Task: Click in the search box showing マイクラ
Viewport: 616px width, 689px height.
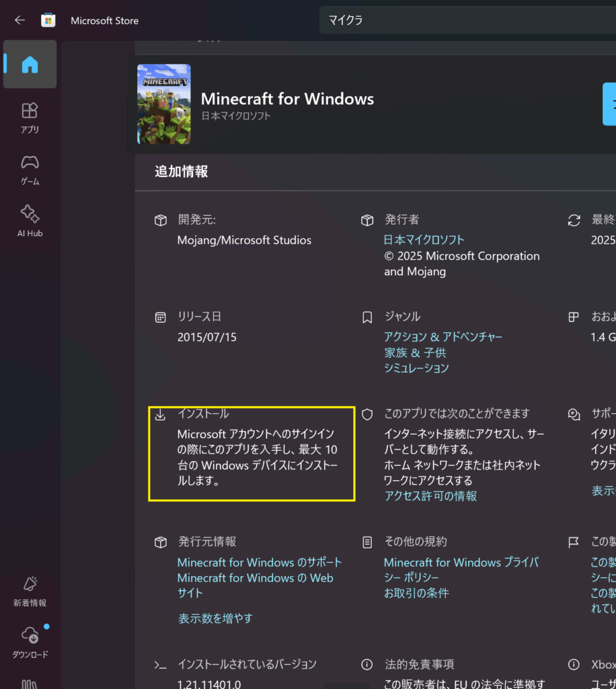Action: tap(464, 20)
